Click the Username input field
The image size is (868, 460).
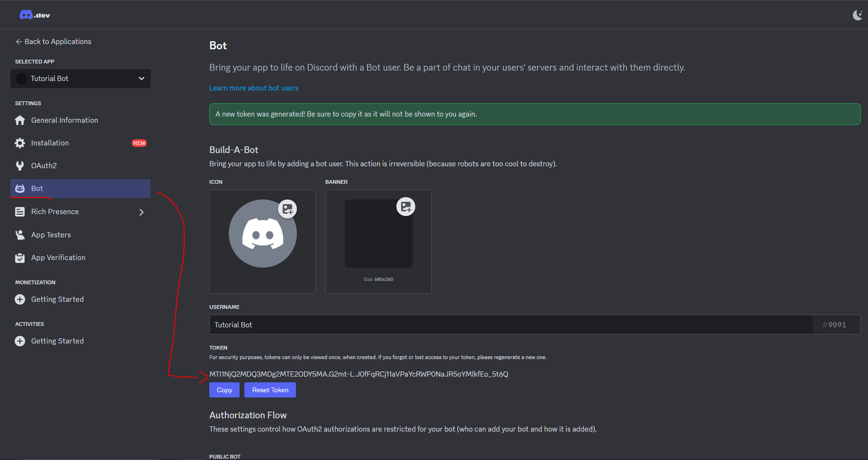511,325
